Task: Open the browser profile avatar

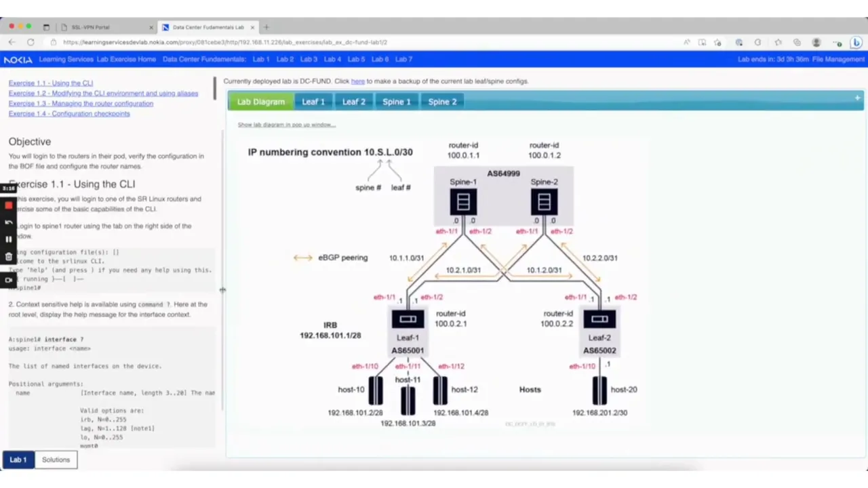Action: click(816, 42)
